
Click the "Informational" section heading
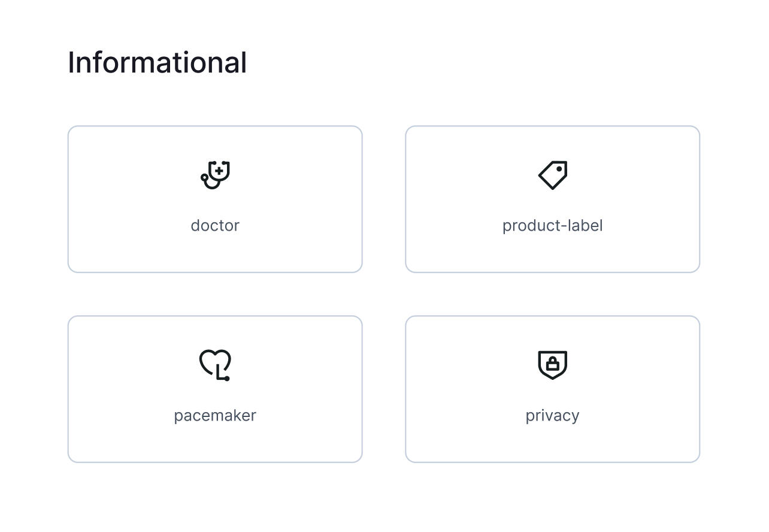157,62
